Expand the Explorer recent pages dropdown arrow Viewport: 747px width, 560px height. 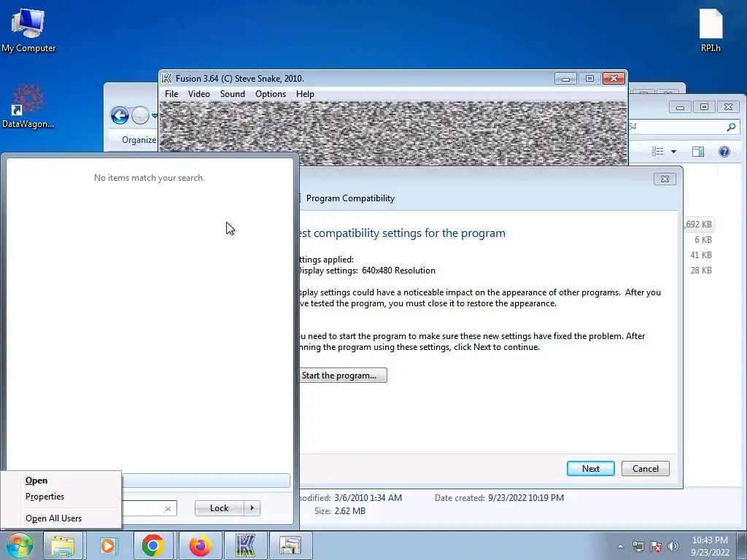point(155,116)
